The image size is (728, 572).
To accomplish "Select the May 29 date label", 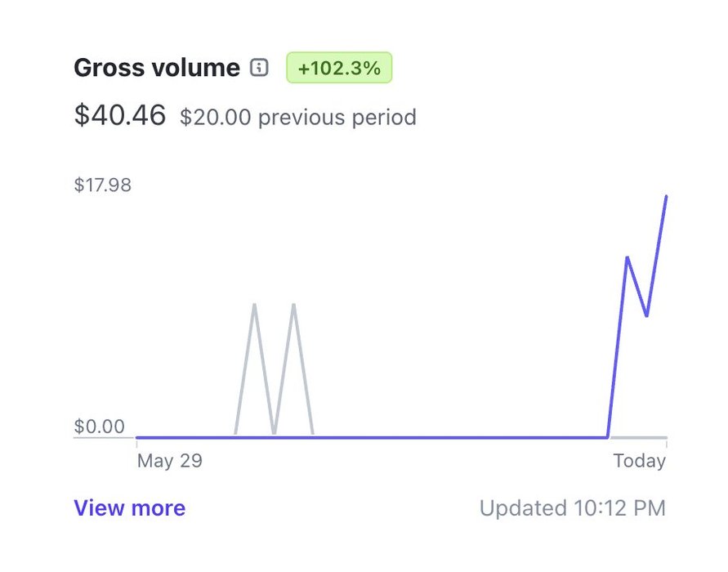I will click(169, 461).
